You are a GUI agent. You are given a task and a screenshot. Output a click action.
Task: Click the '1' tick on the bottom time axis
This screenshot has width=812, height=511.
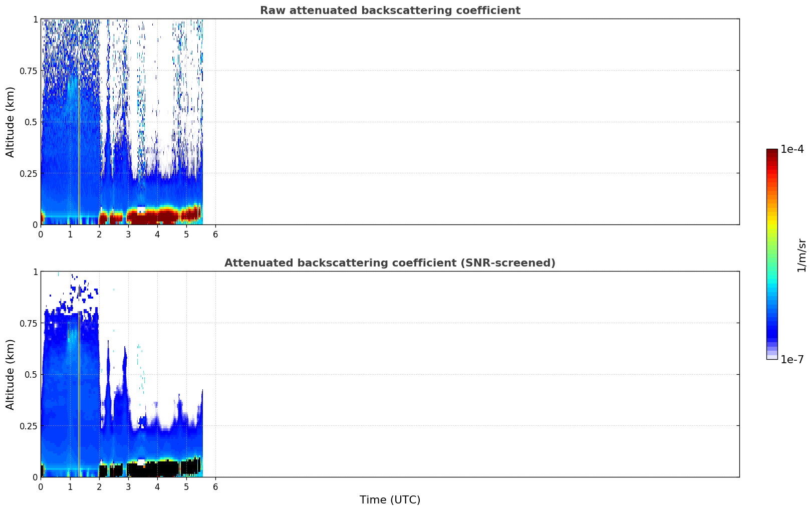[70, 486]
